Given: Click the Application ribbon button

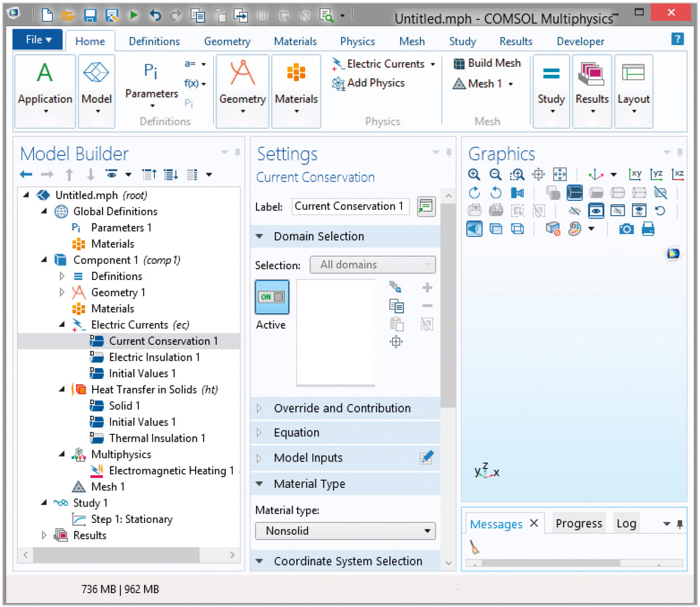Looking at the screenshot, I should 45,91.
